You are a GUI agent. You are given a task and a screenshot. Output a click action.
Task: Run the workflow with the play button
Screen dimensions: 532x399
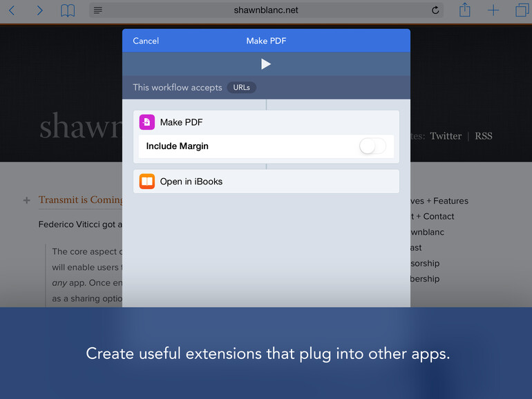266,64
